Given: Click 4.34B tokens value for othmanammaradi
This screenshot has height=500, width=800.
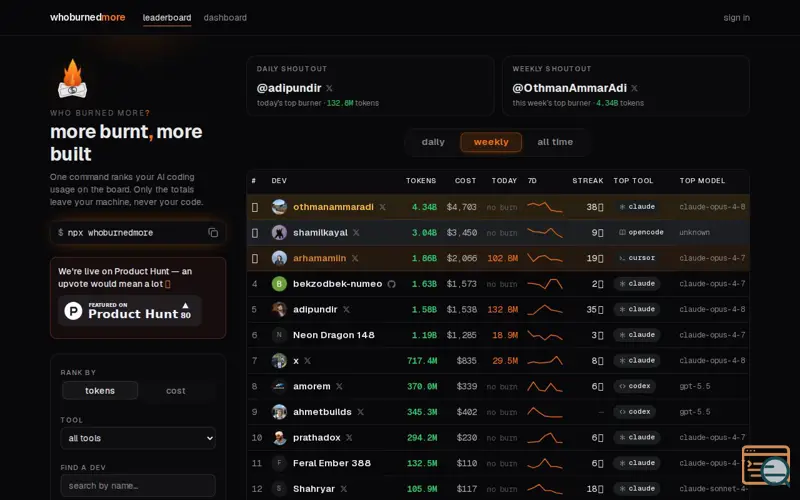Looking at the screenshot, I should click(424, 207).
